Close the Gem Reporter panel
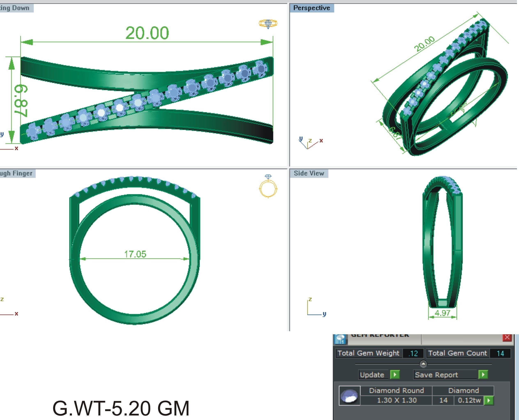The height and width of the screenshot is (420, 519). click(x=507, y=338)
